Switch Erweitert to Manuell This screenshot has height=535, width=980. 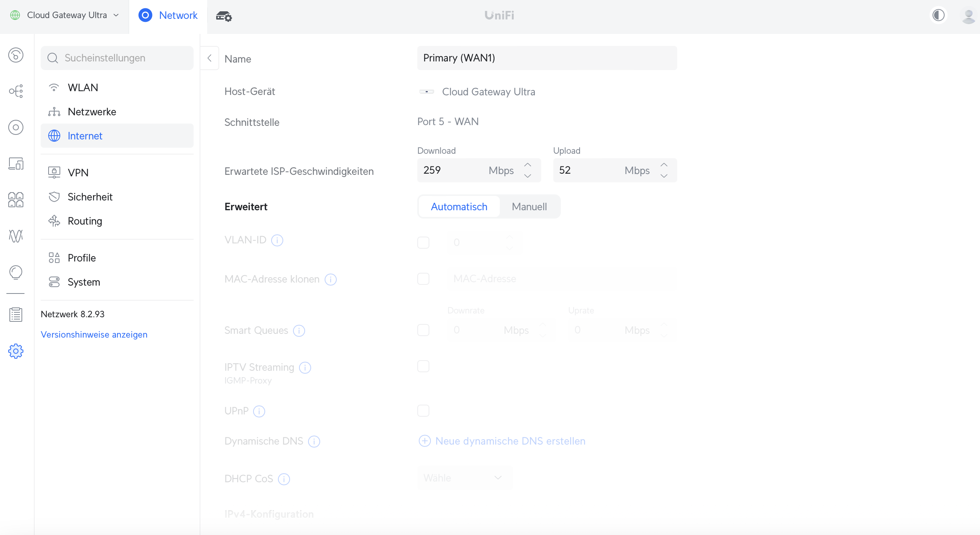pyautogui.click(x=529, y=206)
